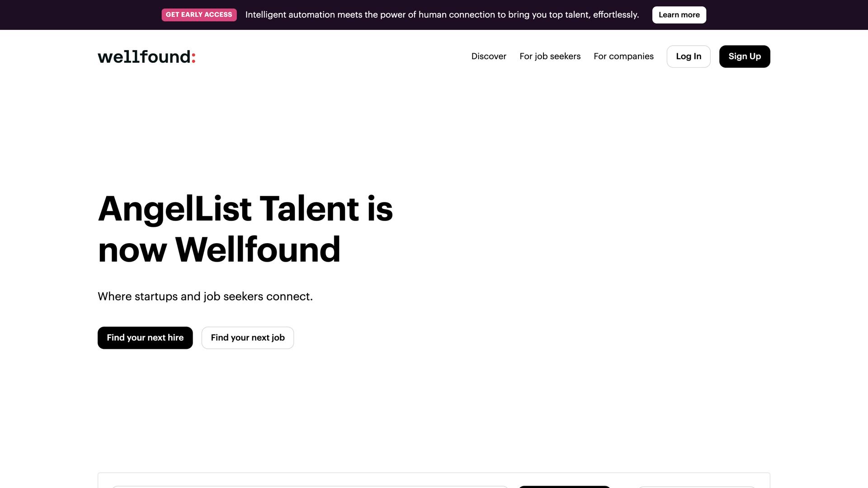Click Learn more in the top banner
868x488 pixels.
679,14
